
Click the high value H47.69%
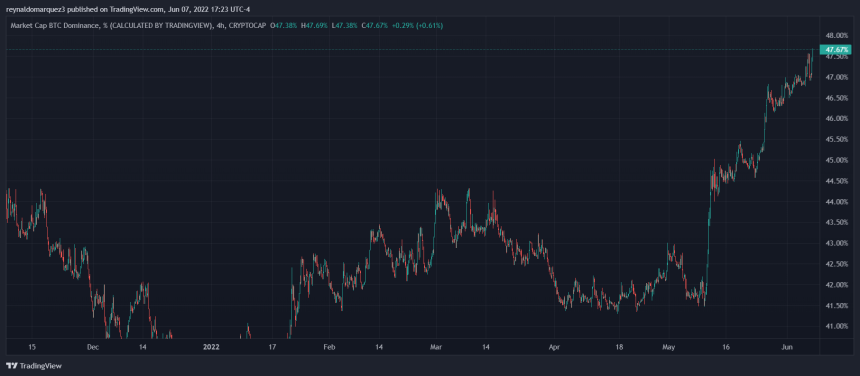[313, 26]
